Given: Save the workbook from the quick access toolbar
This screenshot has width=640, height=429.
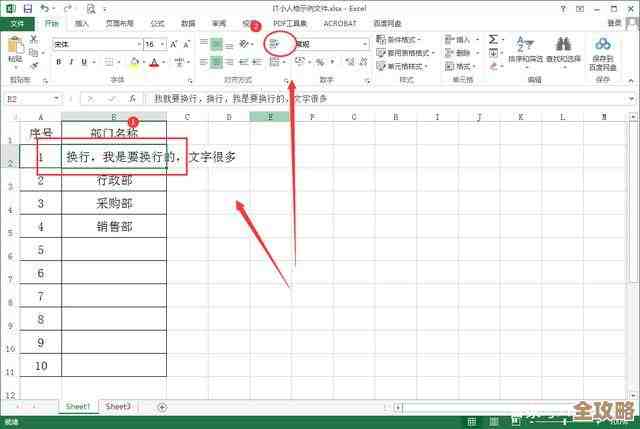Looking at the screenshot, I should 27,8.
